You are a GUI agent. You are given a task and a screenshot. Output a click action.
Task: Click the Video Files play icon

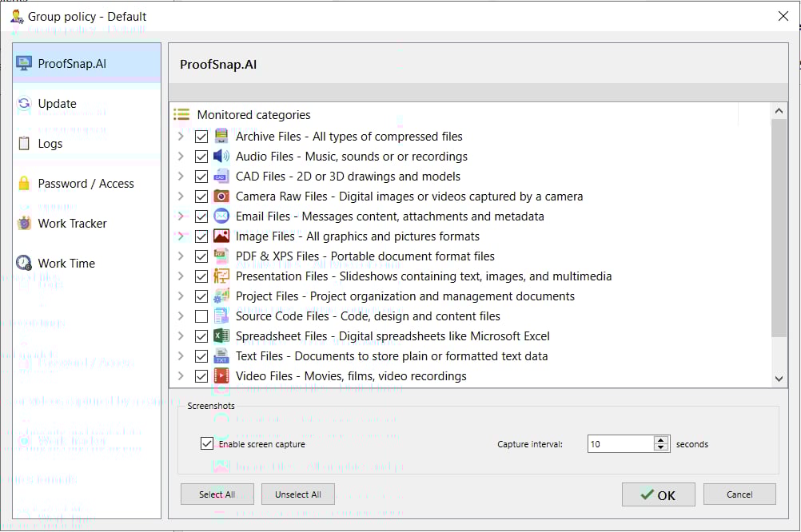pyautogui.click(x=221, y=376)
